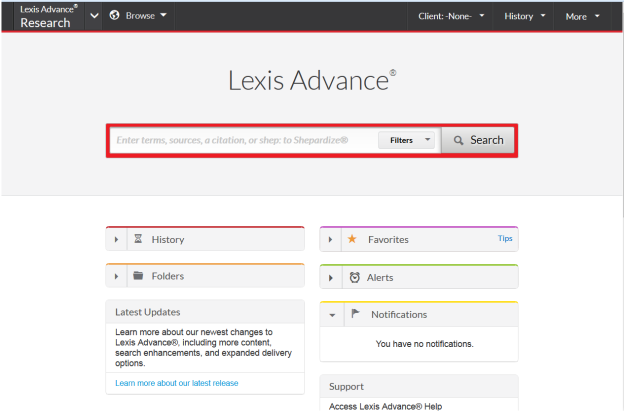Click the Favorites pod title

point(388,240)
